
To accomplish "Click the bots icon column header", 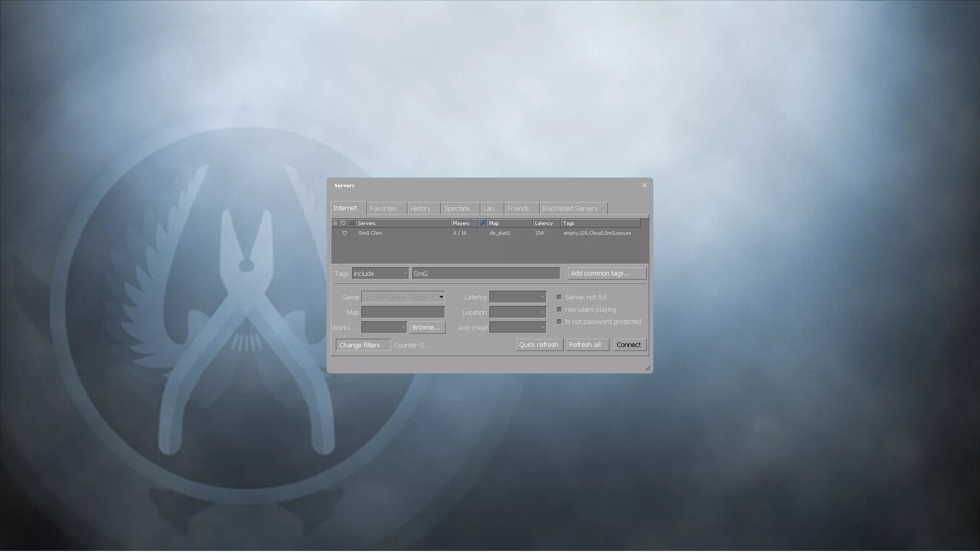I will click(x=482, y=223).
